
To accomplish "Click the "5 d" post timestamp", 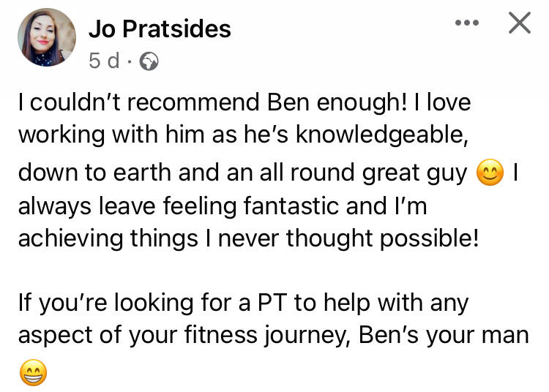I will pyautogui.click(x=104, y=61).
